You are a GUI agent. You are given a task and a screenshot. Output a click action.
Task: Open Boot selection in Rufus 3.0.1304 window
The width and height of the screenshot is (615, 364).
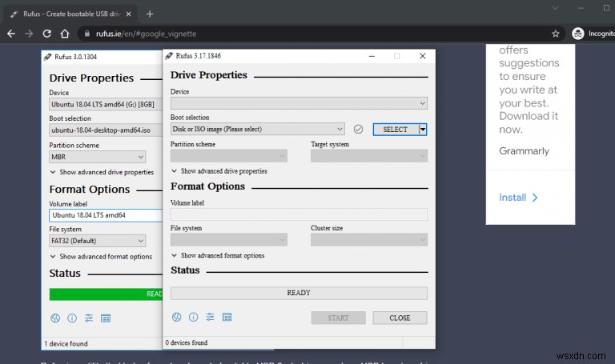[x=106, y=130]
